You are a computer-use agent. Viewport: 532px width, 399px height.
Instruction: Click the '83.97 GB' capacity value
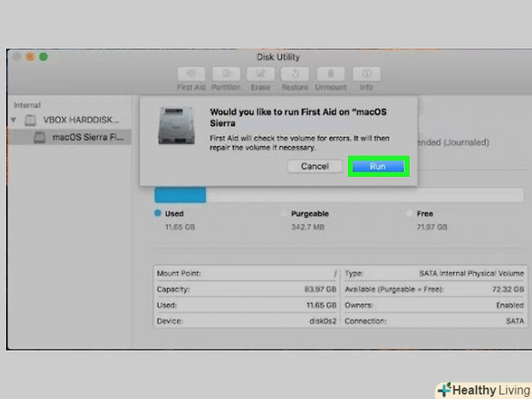pyautogui.click(x=320, y=289)
